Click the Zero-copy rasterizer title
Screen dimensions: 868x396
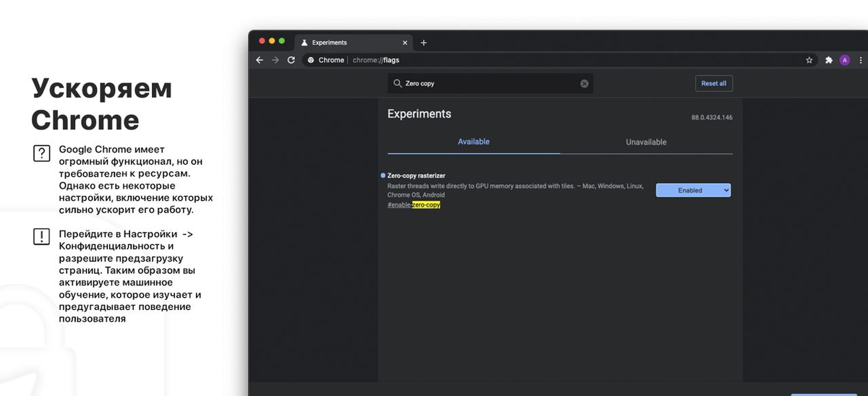click(417, 176)
